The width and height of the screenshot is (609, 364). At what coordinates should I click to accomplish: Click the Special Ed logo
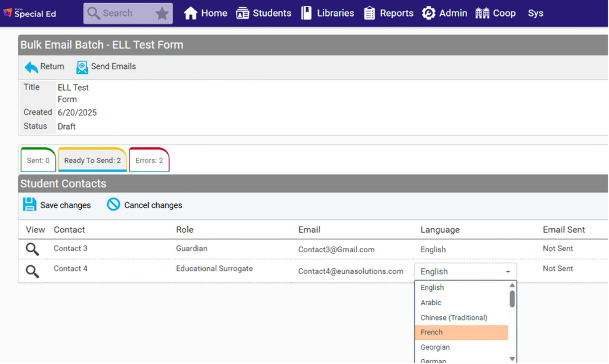pyautogui.click(x=30, y=13)
